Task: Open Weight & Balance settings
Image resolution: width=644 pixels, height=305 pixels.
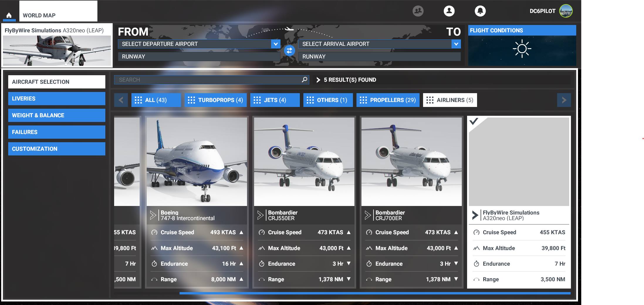Action: [x=57, y=115]
